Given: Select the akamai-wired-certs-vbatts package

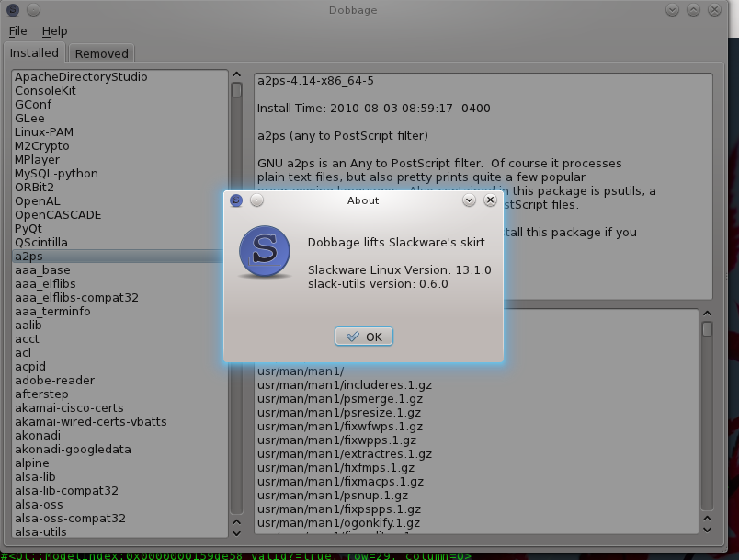Looking at the screenshot, I should click(119, 421).
